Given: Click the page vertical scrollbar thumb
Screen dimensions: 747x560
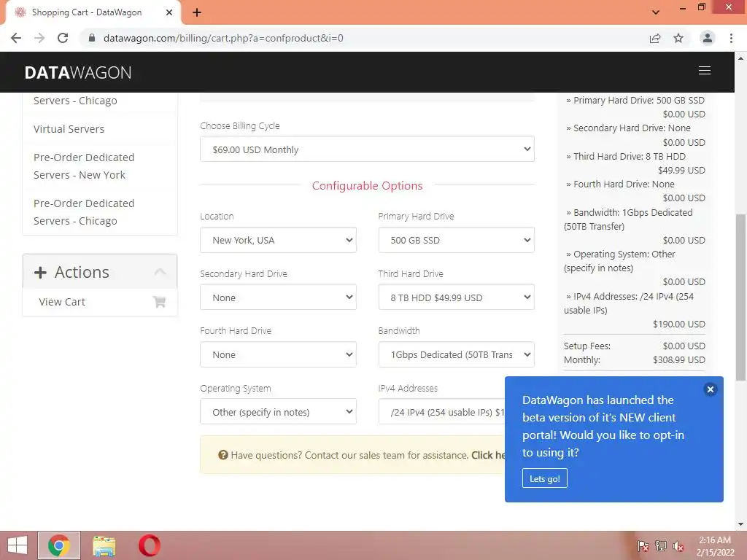Looking at the screenshot, I should tap(741, 297).
